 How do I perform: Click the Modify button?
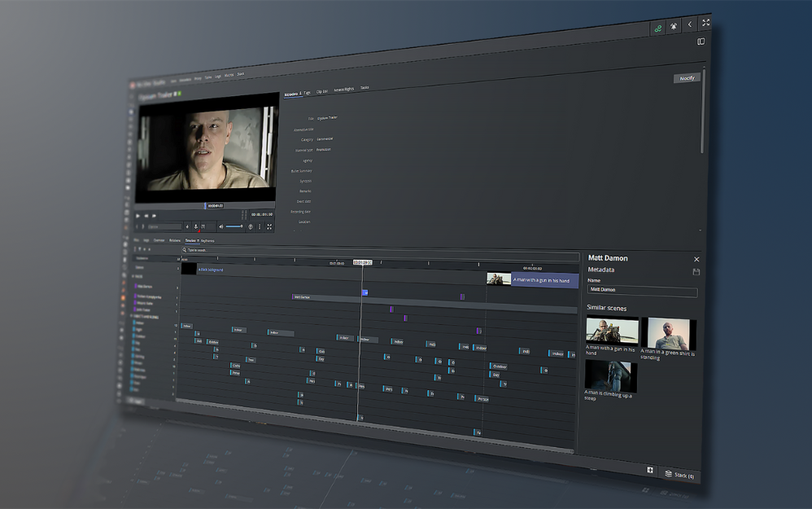[688, 78]
